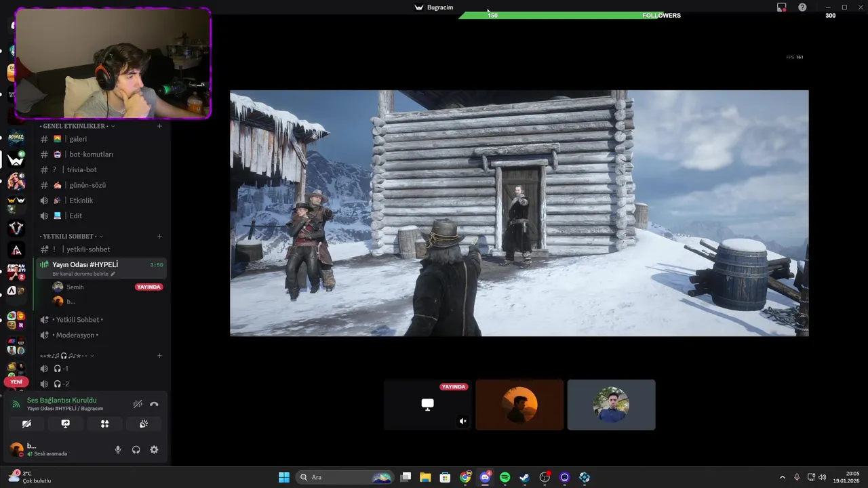Open weather widget 2°C Çok bulutlu
868x488 pixels.
(29, 477)
